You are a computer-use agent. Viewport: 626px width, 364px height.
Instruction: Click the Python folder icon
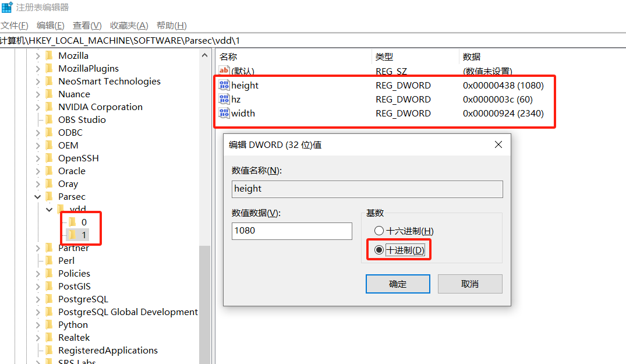[x=49, y=324]
